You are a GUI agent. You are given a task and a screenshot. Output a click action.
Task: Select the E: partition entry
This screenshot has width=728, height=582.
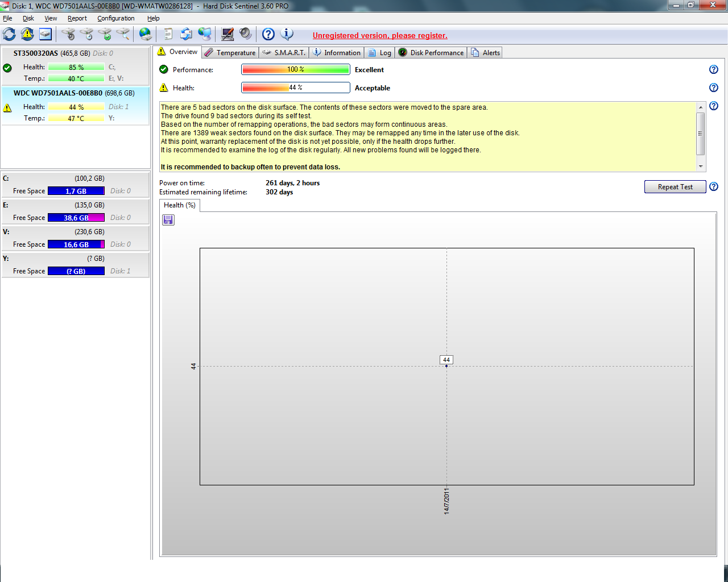[x=75, y=211]
